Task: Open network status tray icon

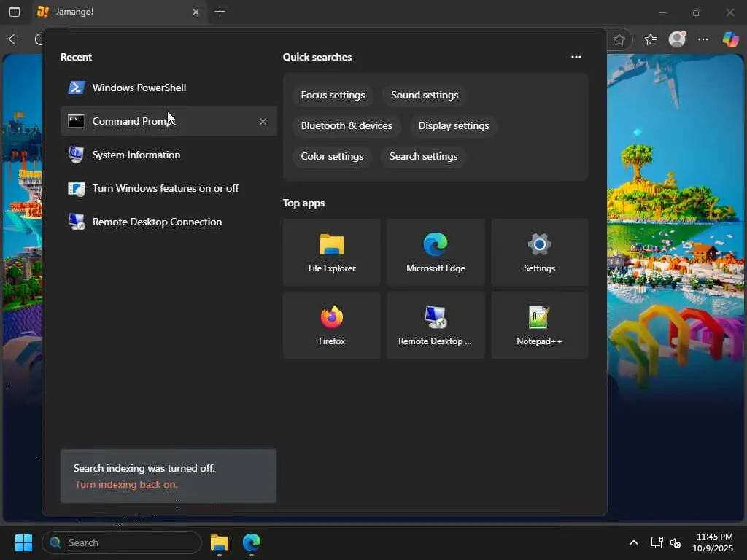Action: coord(657,542)
